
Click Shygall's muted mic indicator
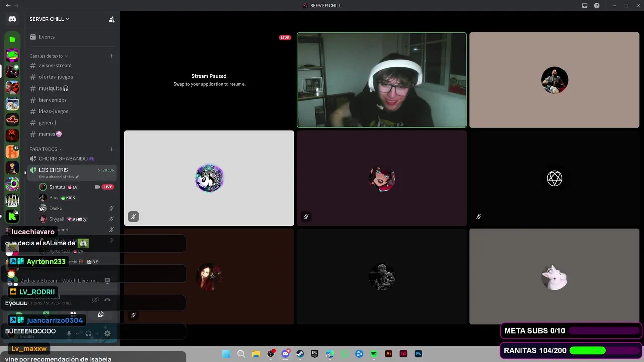click(111, 219)
